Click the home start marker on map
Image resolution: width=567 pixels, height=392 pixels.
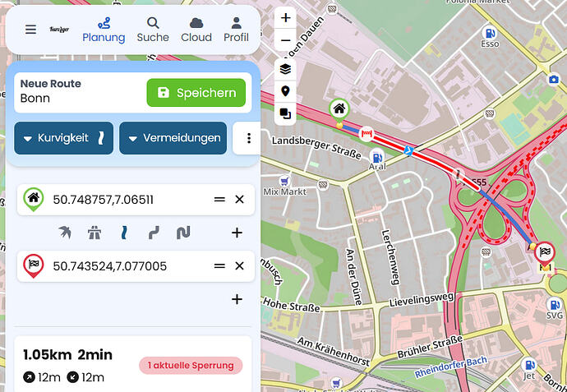339,108
